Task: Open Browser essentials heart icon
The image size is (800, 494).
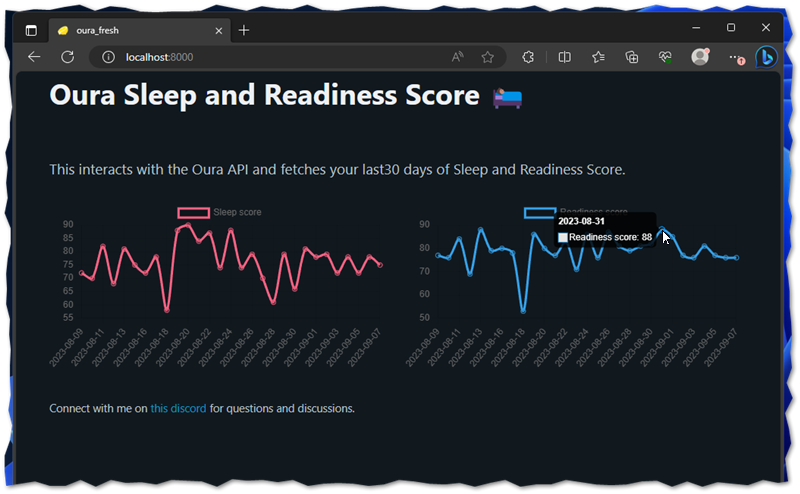Action: [x=665, y=57]
